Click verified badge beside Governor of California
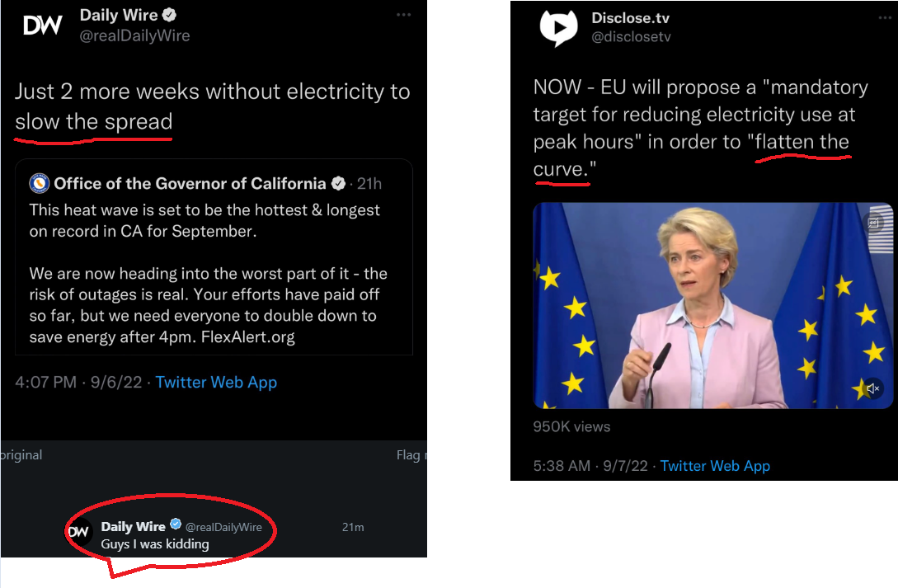This screenshot has height=588, width=898. click(338, 183)
